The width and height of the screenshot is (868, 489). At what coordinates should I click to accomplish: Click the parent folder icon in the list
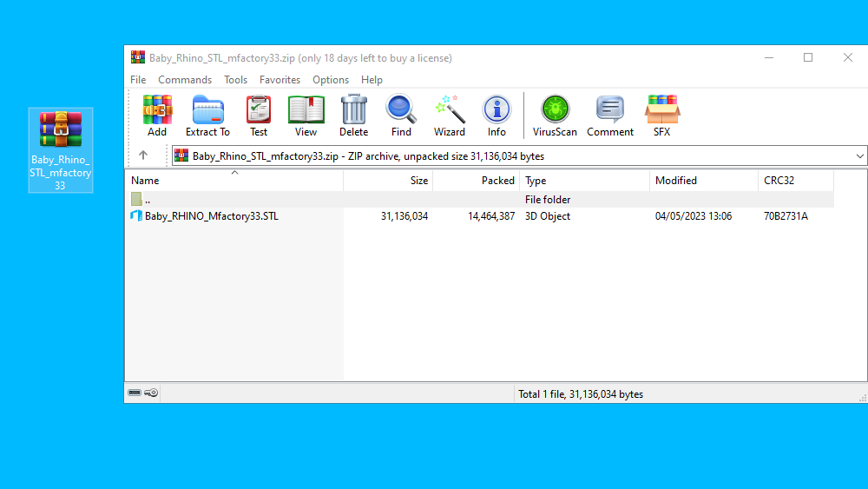coord(136,199)
